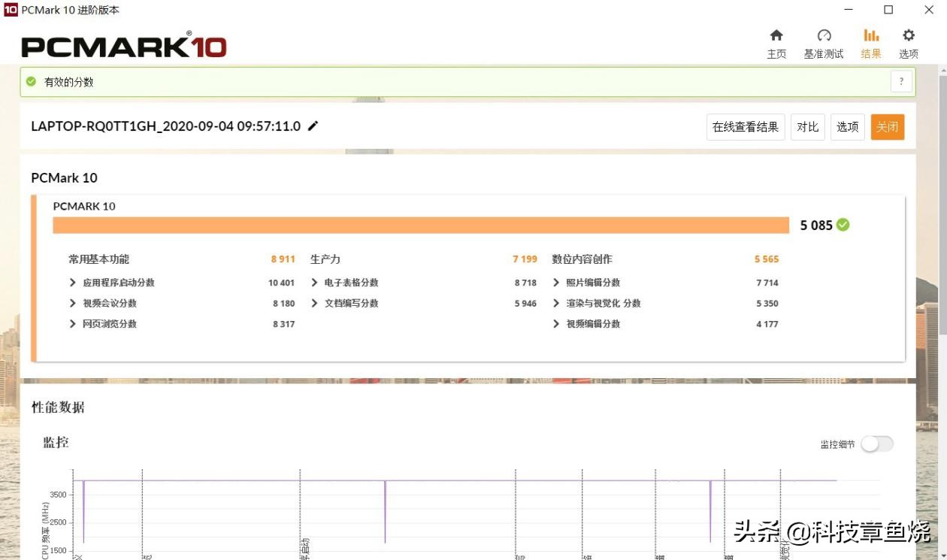Click the green check on 有效的分数 banner
The image size is (947, 560).
(x=31, y=83)
